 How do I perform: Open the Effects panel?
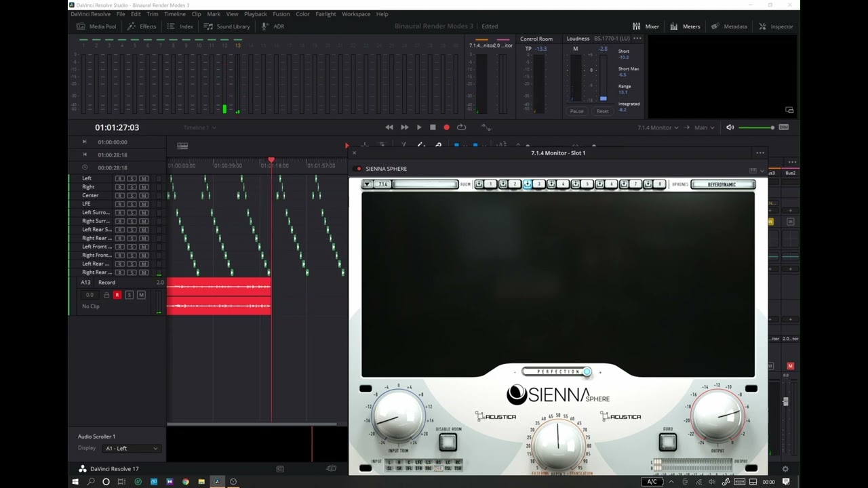142,26
